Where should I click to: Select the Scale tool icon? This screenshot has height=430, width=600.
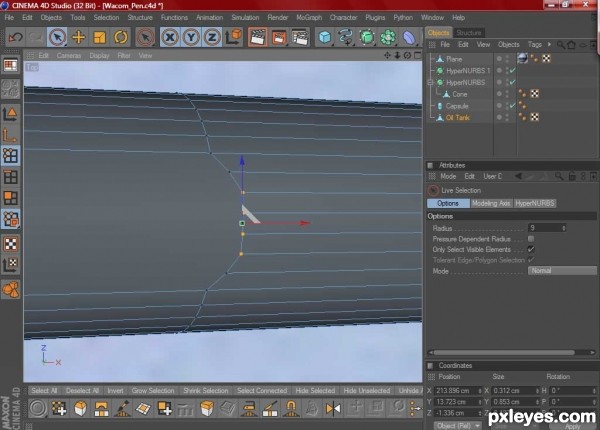click(99, 37)
